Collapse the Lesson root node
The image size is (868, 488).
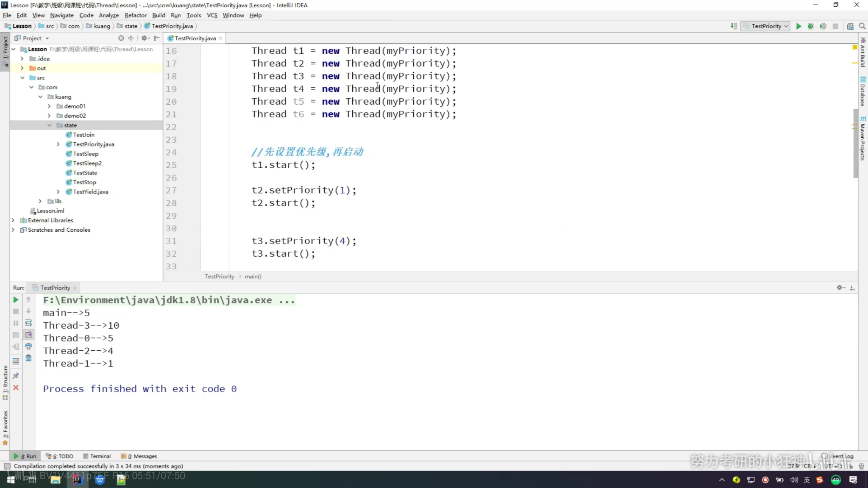point(14,49)
